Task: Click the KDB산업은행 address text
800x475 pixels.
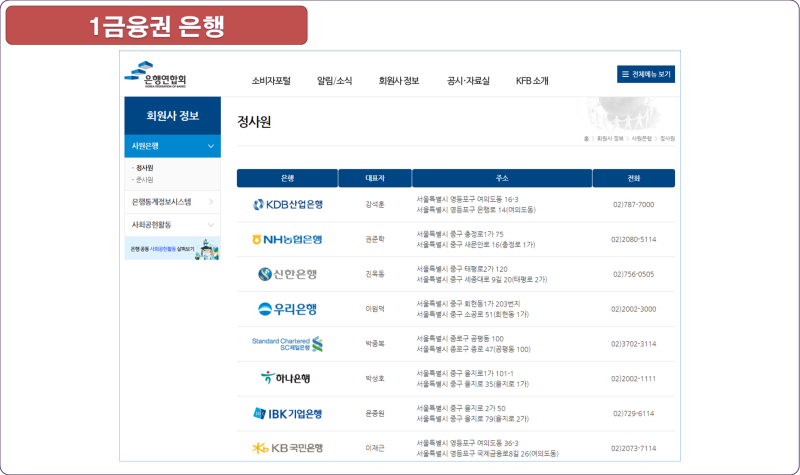Action: coord(476,205)
